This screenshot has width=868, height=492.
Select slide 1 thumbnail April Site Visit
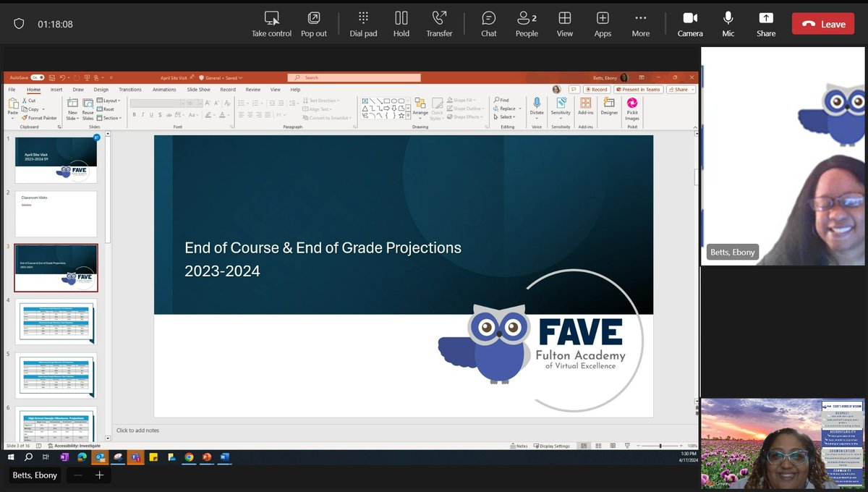56,160
